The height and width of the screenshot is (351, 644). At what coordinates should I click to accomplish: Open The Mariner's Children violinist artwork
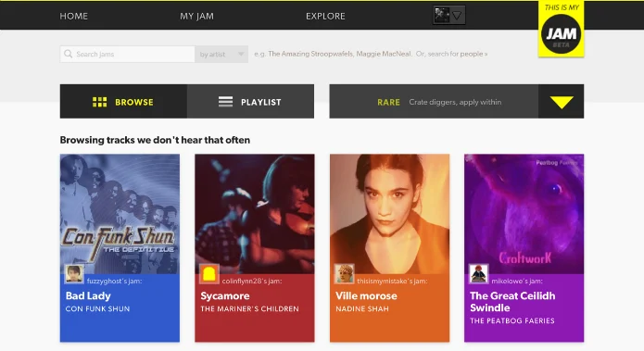tap(255, 214)
